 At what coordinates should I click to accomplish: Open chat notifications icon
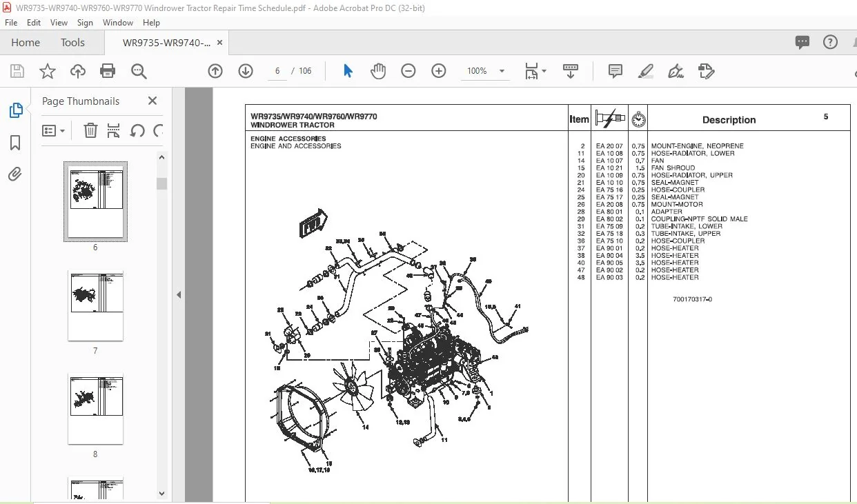click(x=802, y=42)
